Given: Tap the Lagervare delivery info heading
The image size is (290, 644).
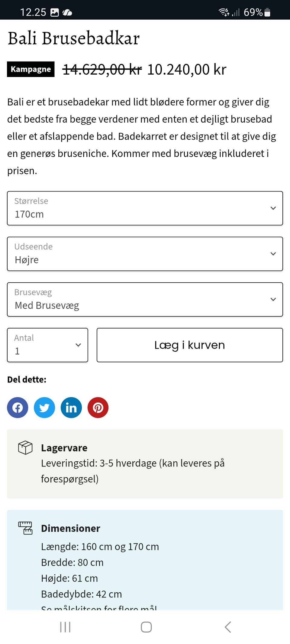Looking at the screenshot, I should 64,448.
